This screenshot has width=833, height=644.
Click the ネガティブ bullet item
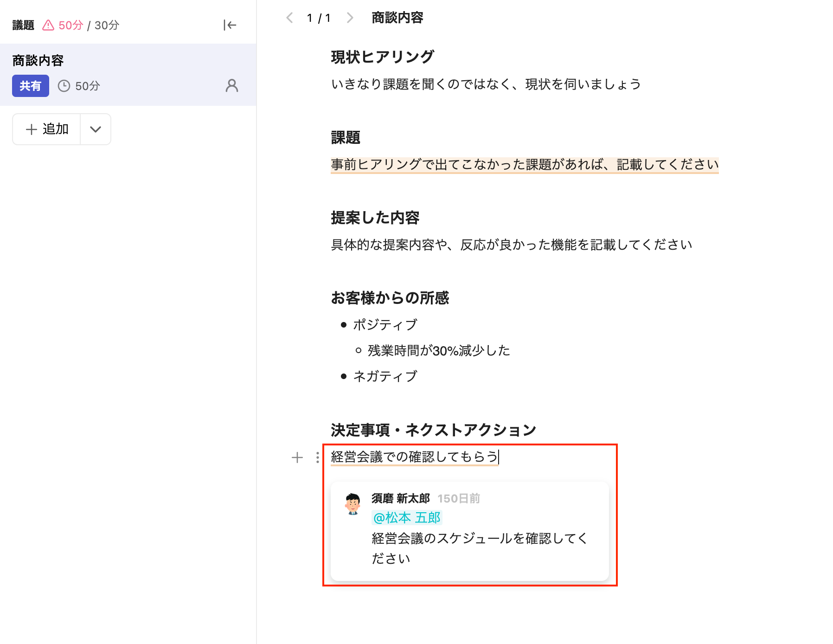[385, 376]
